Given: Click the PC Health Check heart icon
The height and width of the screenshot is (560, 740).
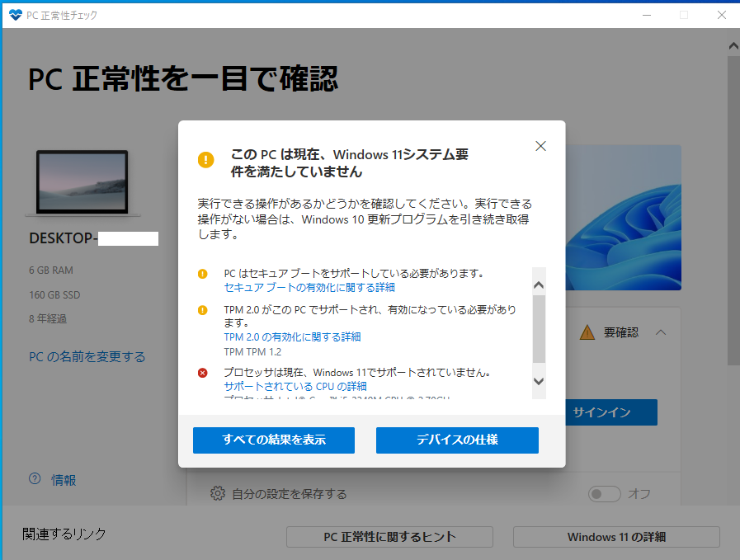Looking at the screenshot, I should click(x=14, y=15).
